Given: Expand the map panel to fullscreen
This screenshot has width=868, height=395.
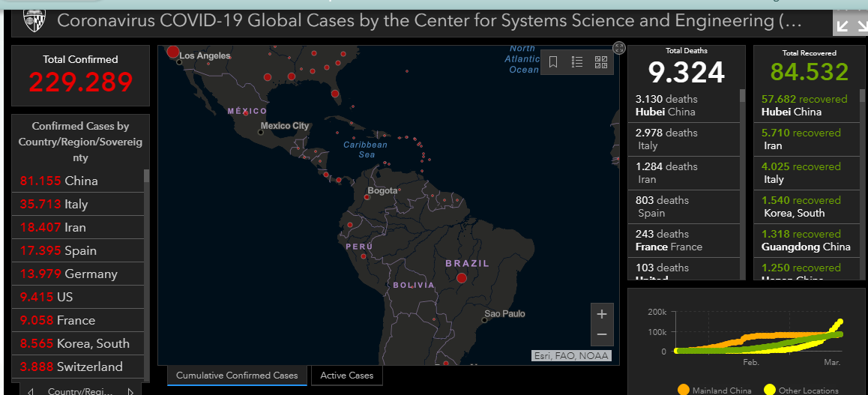Looking at the screenshot, I should coord(619,48).
